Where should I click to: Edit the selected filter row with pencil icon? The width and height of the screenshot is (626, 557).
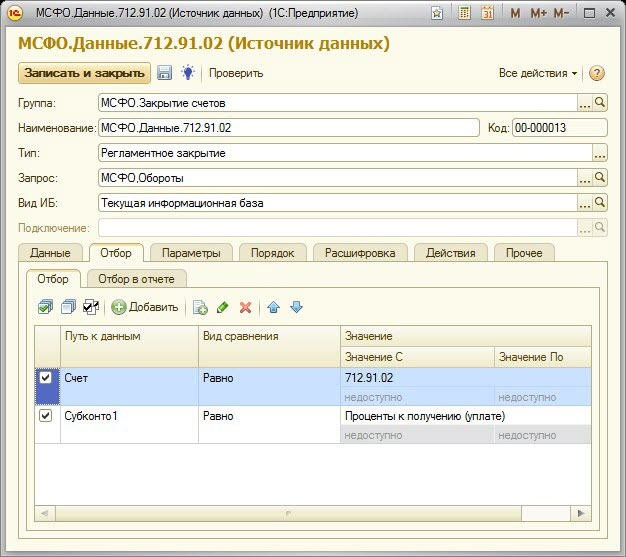(x=222, y=307)
